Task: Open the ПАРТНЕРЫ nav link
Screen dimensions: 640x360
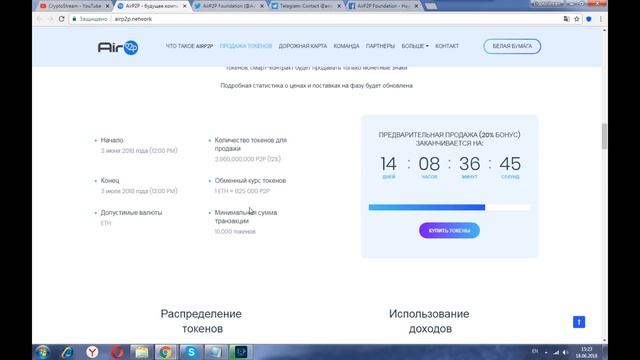Action: coord(380,46)
